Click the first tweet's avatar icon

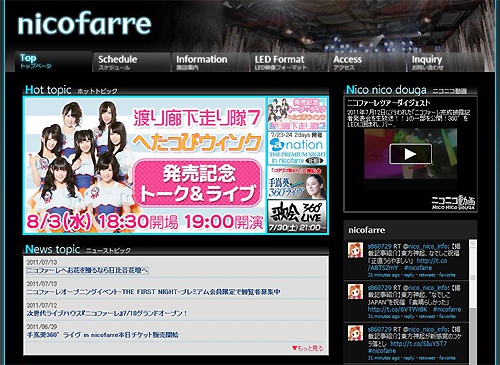tap(355, 250)
